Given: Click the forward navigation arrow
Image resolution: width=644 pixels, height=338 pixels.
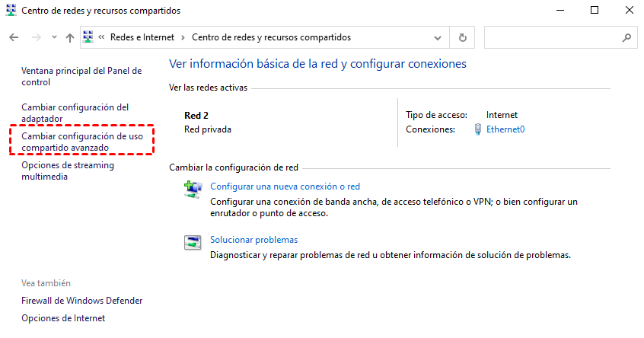Looking at the screenshot, I should point(35,37).
